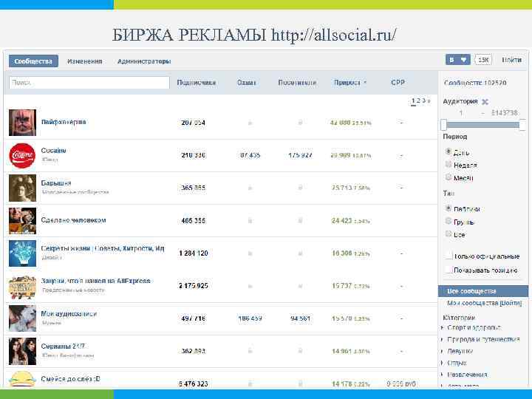
Task: Select the Паблики type radio button
Action: click(x=449, y=208)
